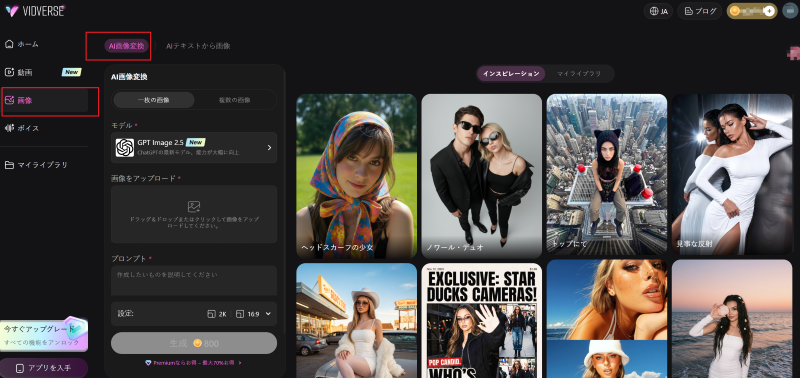
Task: Click the gold coin icon in header
Action: (x=735, y=11)
